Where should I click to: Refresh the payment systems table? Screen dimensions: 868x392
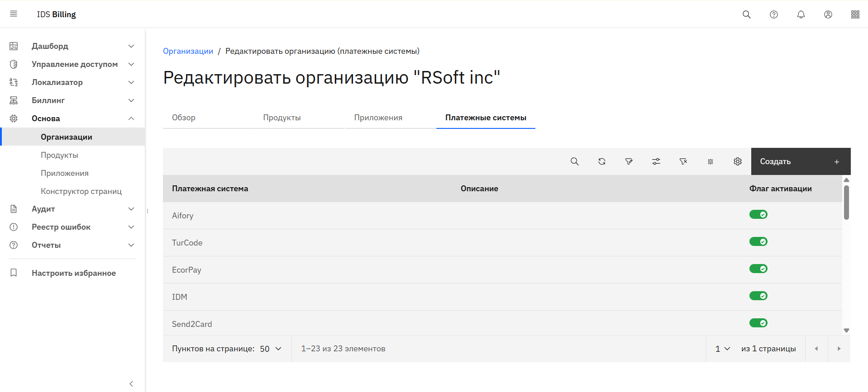coord(601,161)
